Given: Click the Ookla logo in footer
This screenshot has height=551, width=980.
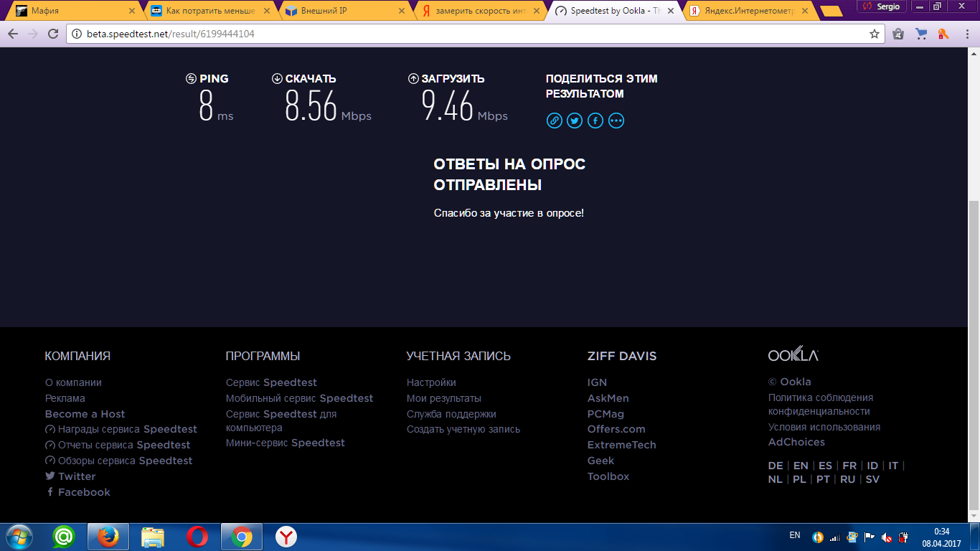Looking at the screenshot, I should tap(793, 355).
